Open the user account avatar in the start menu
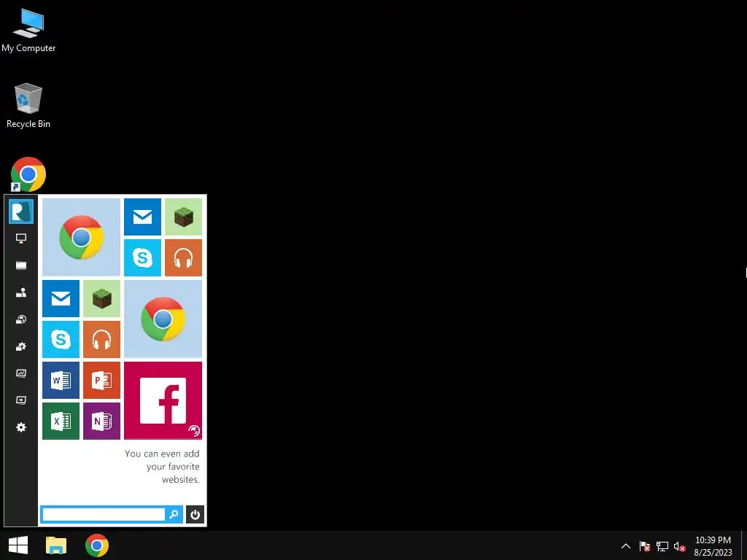 click(x=21, y=211)
